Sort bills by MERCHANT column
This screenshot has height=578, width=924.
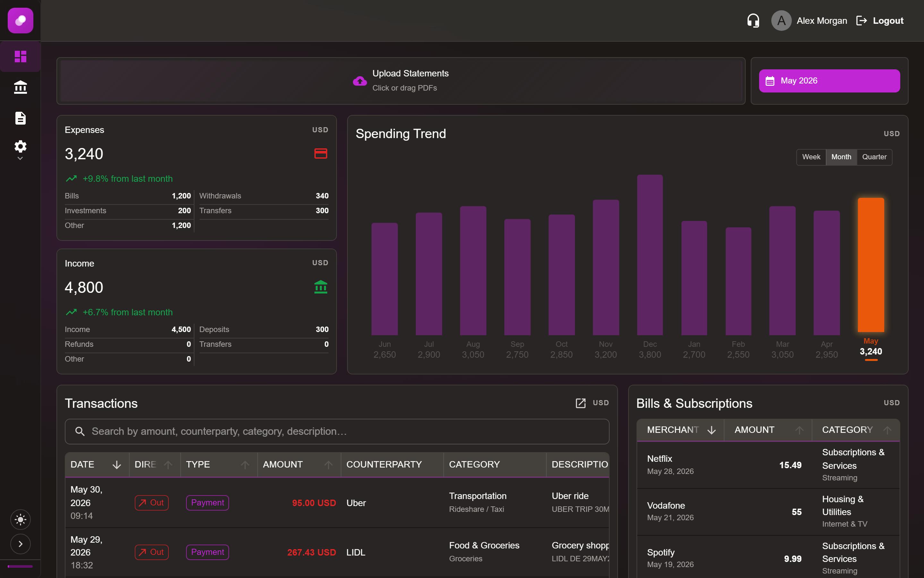point(680,430)
